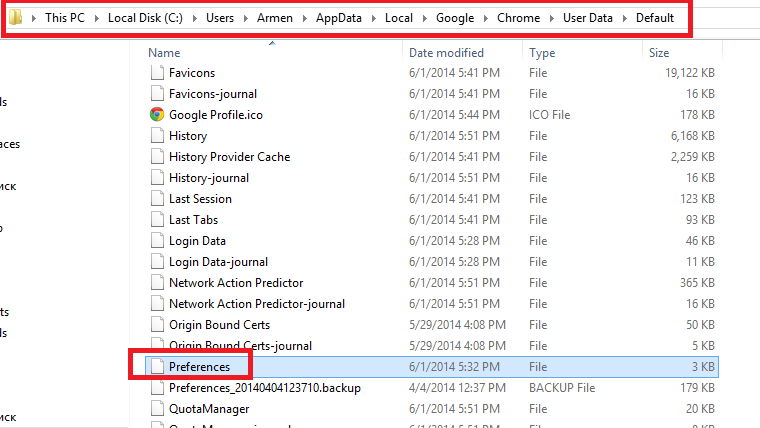
Task: Click the History file icon
Action: click(157, 136)
